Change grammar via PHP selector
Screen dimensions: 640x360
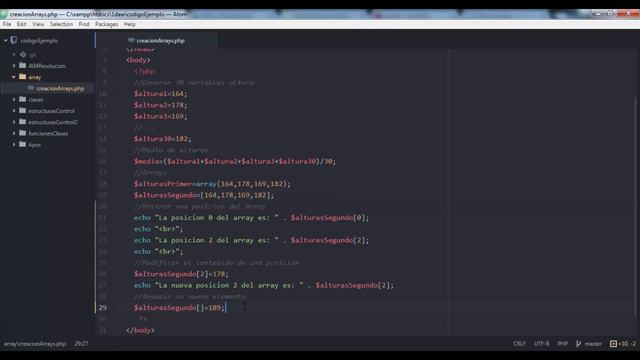pos(562,344)
